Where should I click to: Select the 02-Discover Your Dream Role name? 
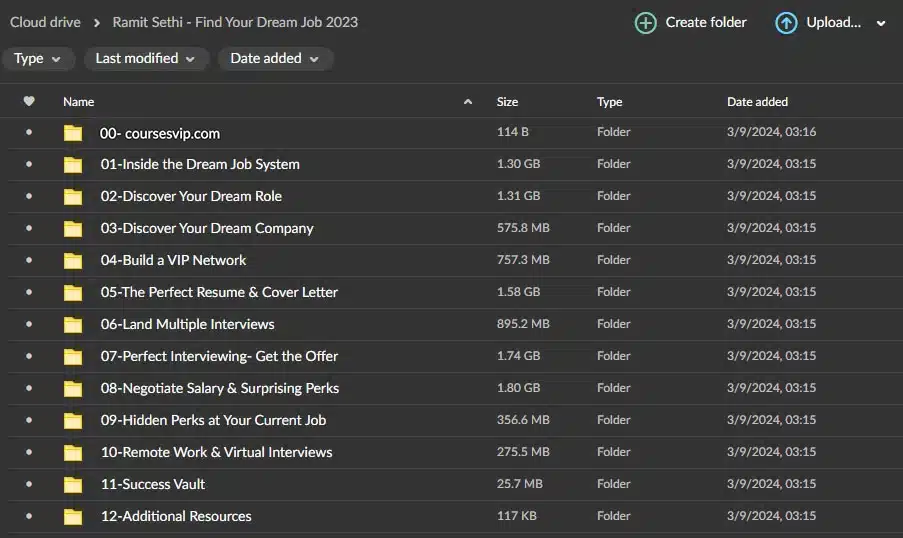pyautogui.click(x=191, y=196)
